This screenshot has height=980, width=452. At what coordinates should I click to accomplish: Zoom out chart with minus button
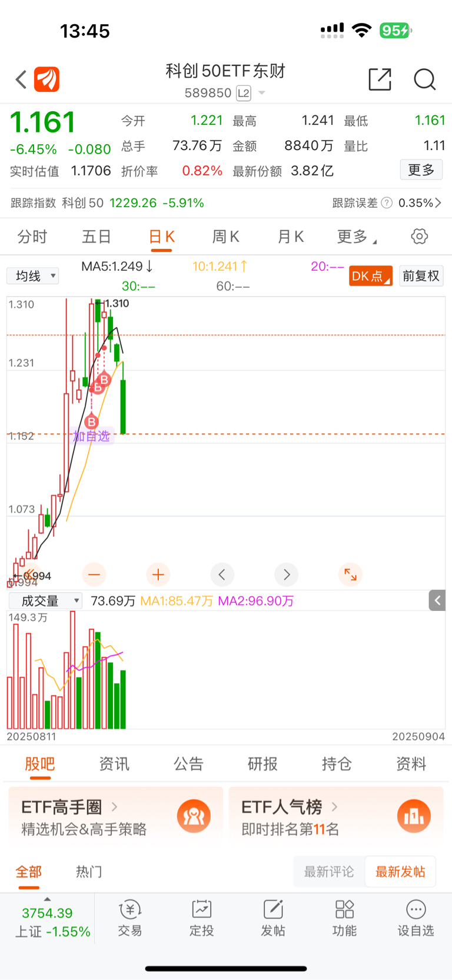click(x=94, y=574)
